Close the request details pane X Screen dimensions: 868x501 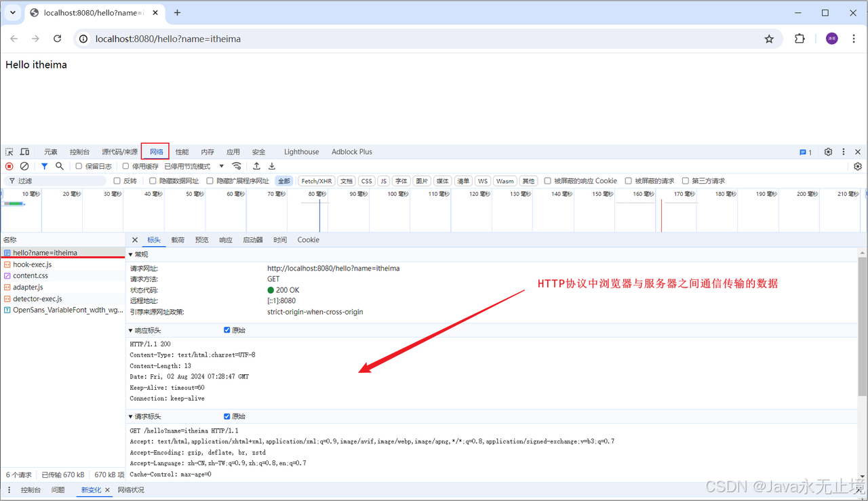[x=134, y=240]
